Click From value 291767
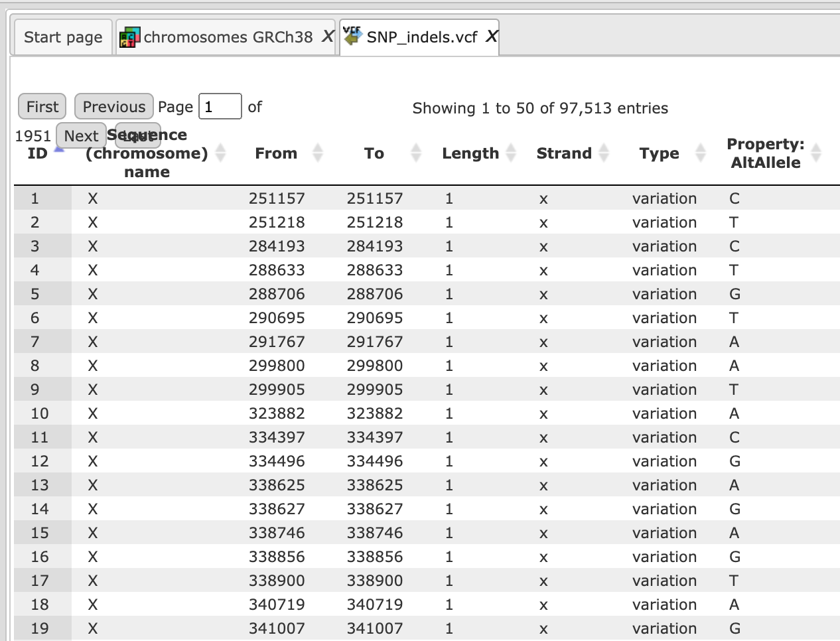Viewport: 840px width, 641px height. pyautogui.click(x=277, y=342)
